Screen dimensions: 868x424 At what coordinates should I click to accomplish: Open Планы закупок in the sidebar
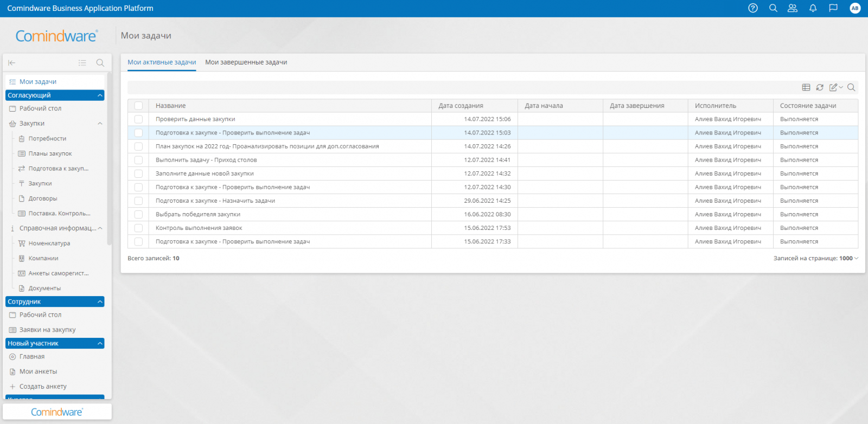(50, 154)
